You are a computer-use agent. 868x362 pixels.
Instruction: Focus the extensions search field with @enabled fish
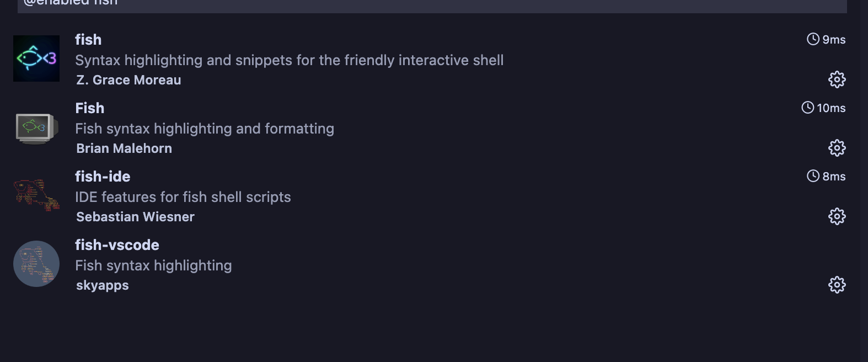432,4
